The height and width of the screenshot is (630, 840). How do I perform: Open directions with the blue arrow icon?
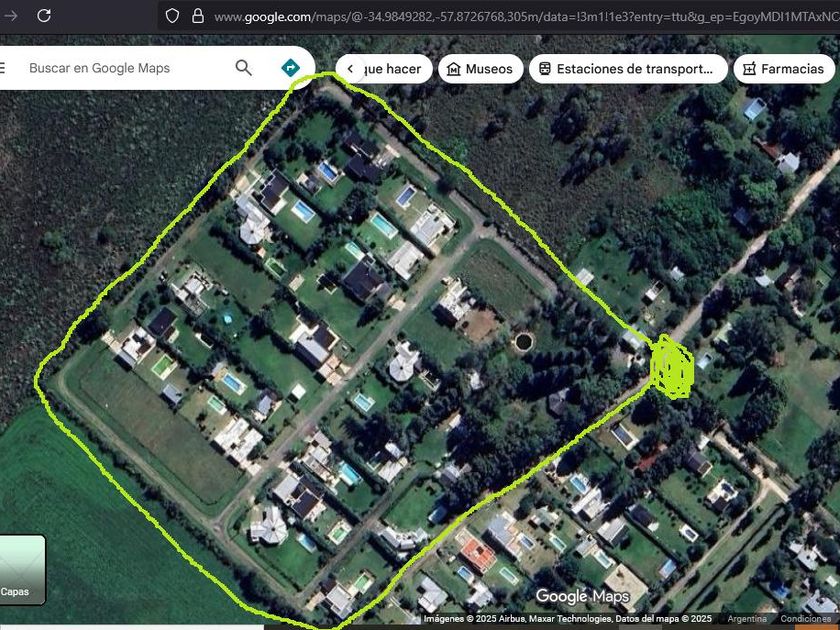[290, 68]
